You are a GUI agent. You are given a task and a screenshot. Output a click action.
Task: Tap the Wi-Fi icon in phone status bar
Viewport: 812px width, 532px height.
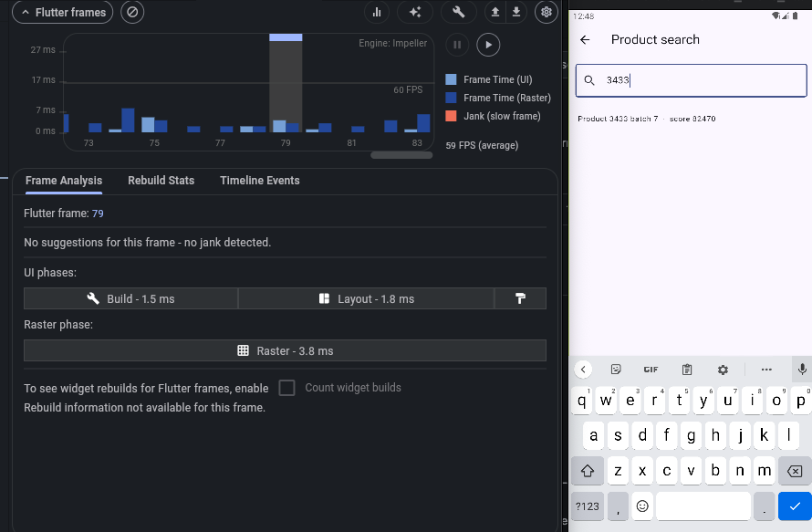776,16
